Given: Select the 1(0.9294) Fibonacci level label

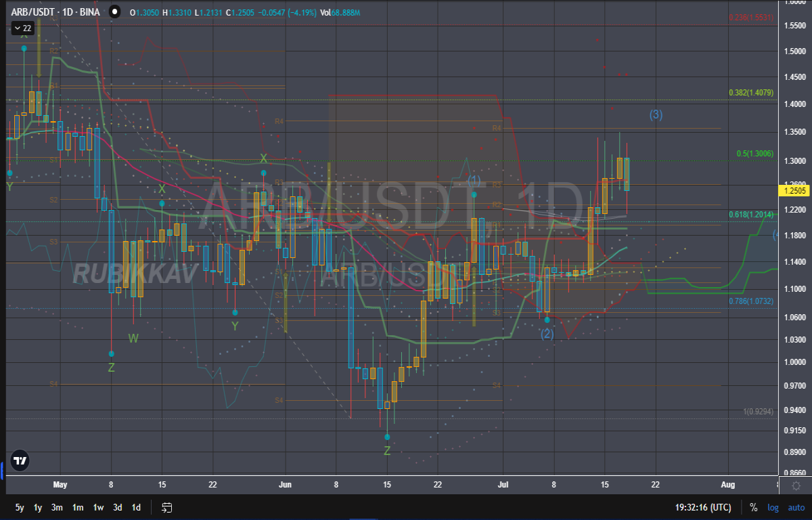Looking at the screenshot, I should [758, 411].
